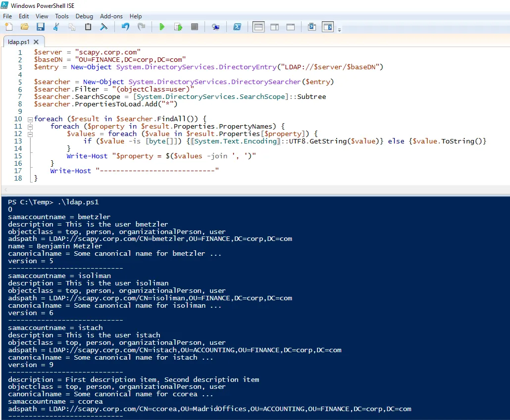Copy selection with the Copy icon

pyautogui.click(x=72, y=27)
